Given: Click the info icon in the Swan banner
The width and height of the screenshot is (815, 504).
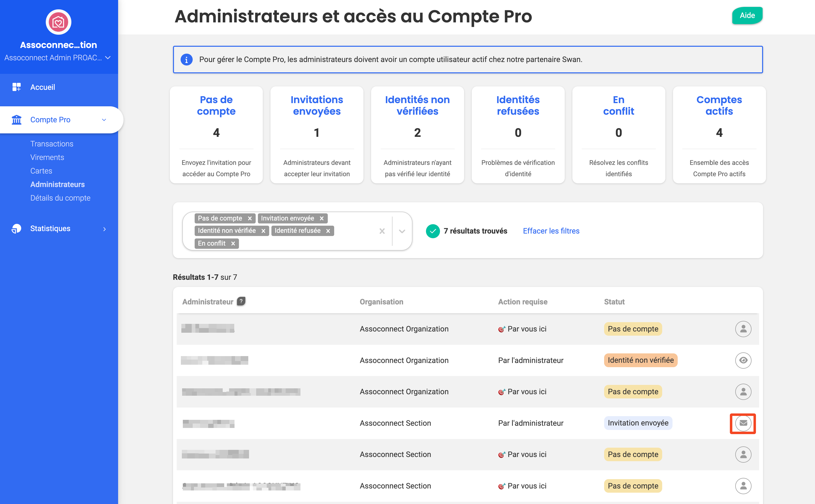Looking at the screenshot, I should tap(186, 60).
